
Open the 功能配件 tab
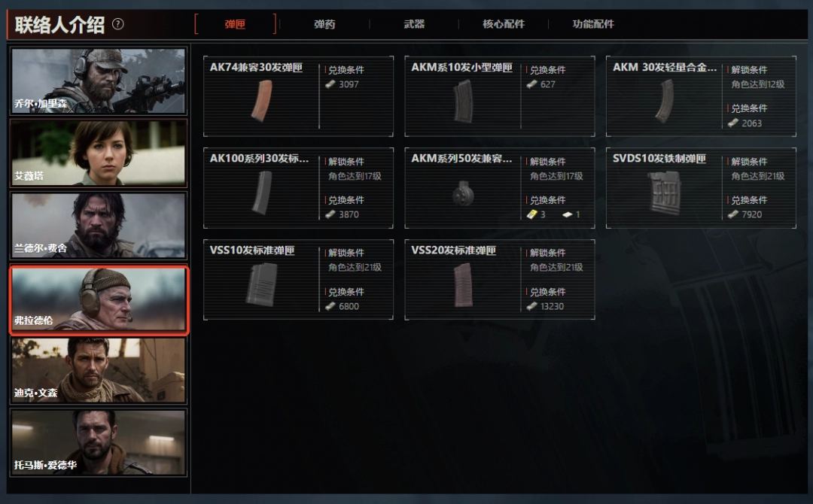tap(593, 24)
